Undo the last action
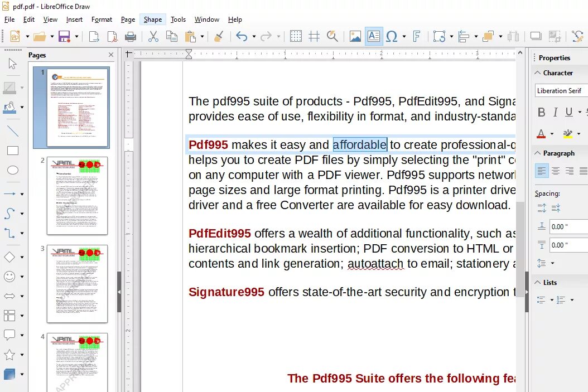The image size is (588, 392). (242, 36)
